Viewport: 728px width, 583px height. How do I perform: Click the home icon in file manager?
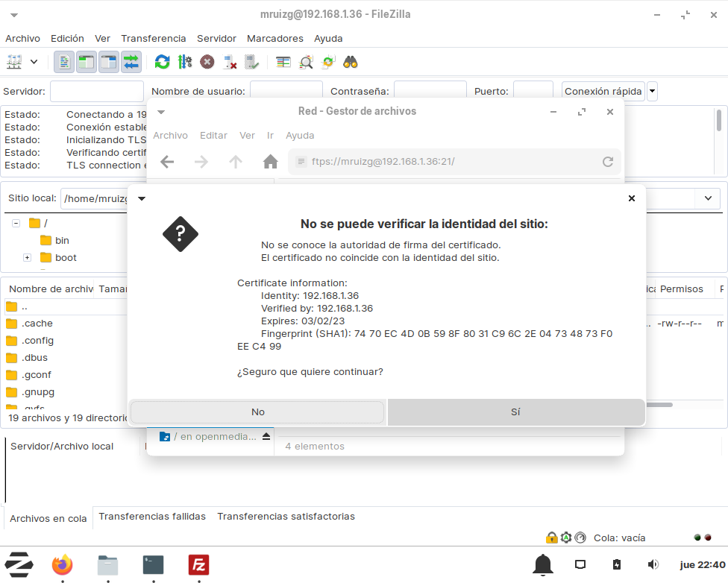(270, 162)
